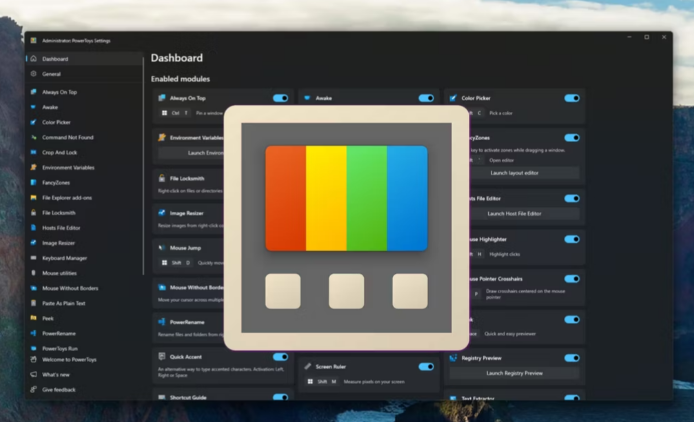Select Always On Top in sidebar
The height and width of the screenshot is (422, 694).
84,92
